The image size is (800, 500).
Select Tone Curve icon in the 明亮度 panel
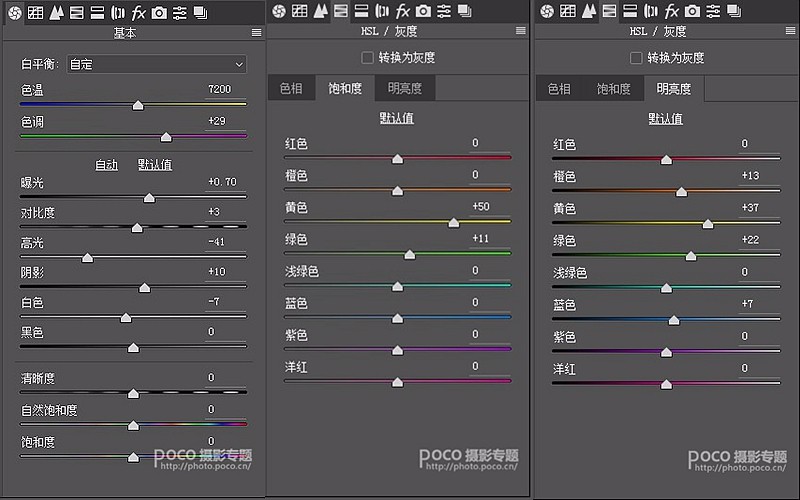click(x=568, y=11)
